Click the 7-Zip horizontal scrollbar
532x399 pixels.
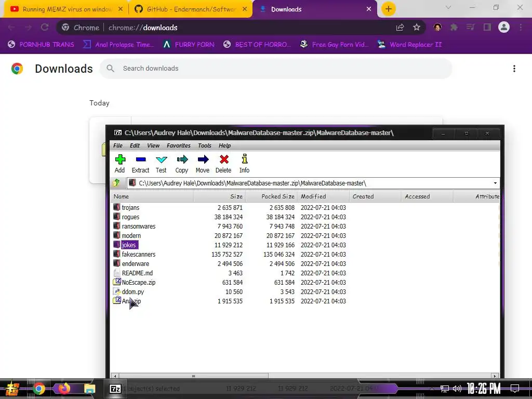pos(193,376)
